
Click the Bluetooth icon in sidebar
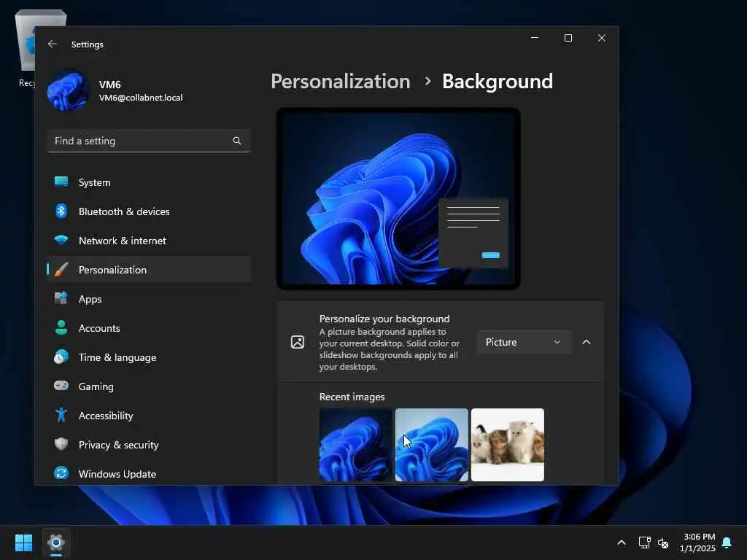click(x=61, y=211)
